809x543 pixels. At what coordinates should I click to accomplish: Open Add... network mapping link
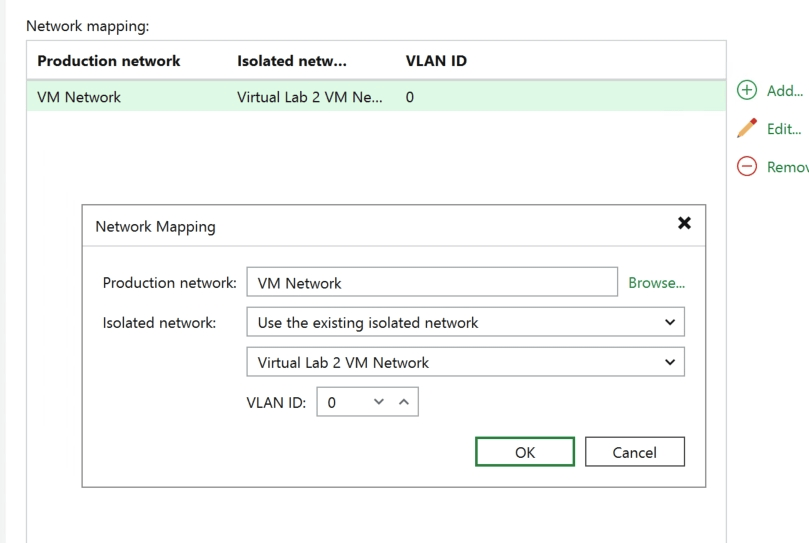point(785,91)
